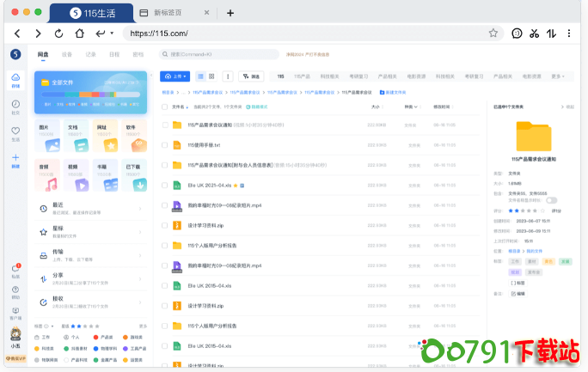The height and width of the screenshot is (372, 588).
Task: Open the transfer arrows toolbar icon
Action: (x=551, y=34)
